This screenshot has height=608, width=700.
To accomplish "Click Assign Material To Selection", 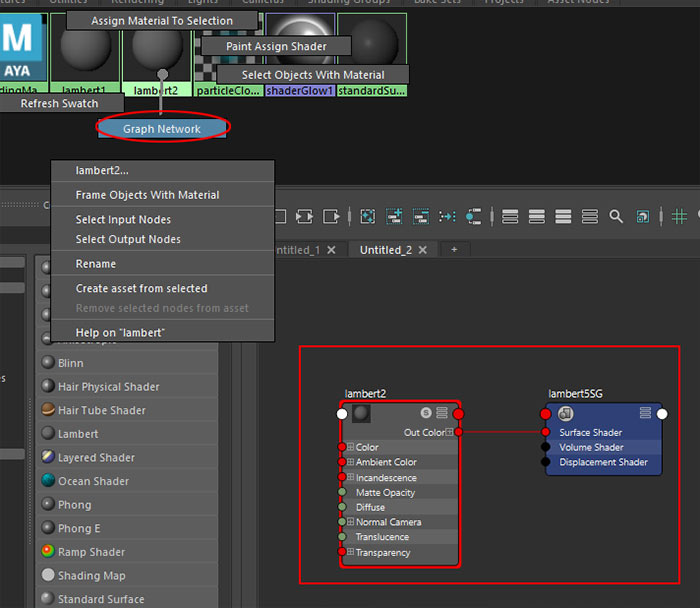I will click(x=161, y=20).
